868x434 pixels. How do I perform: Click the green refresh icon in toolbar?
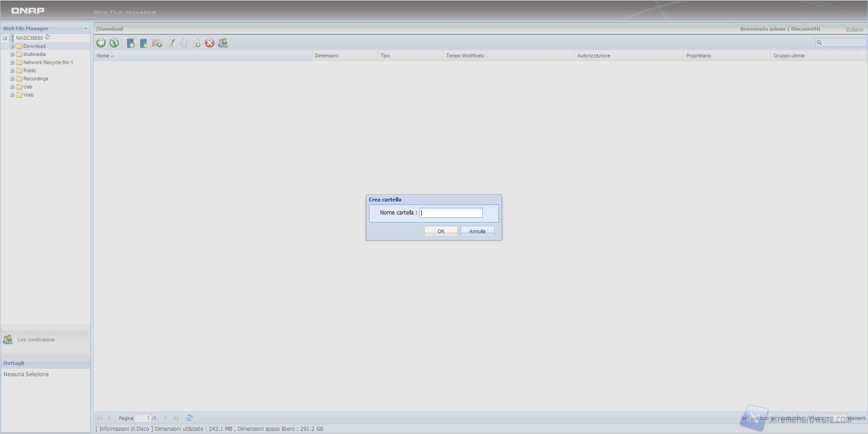[114, 43]
